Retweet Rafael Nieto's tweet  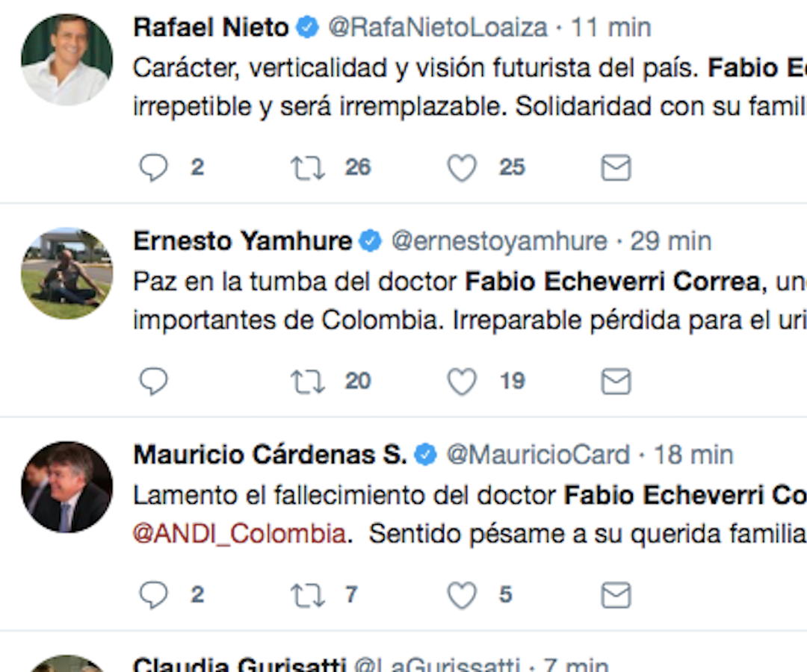click(308, 168)
